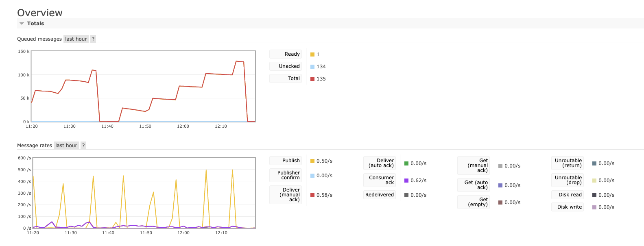Click the Disk write lavender swatch
The width and height of the screenshot is (644, 246).
pos(594,207)
